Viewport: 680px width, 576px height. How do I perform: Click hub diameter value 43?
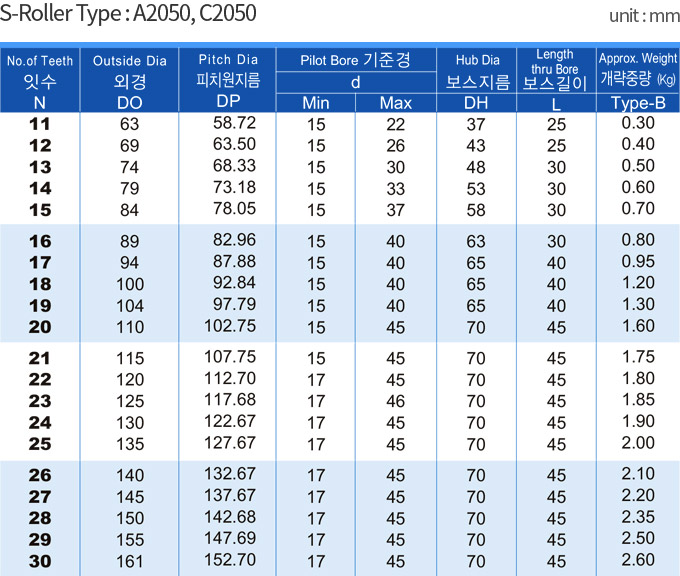pos(476,146)
